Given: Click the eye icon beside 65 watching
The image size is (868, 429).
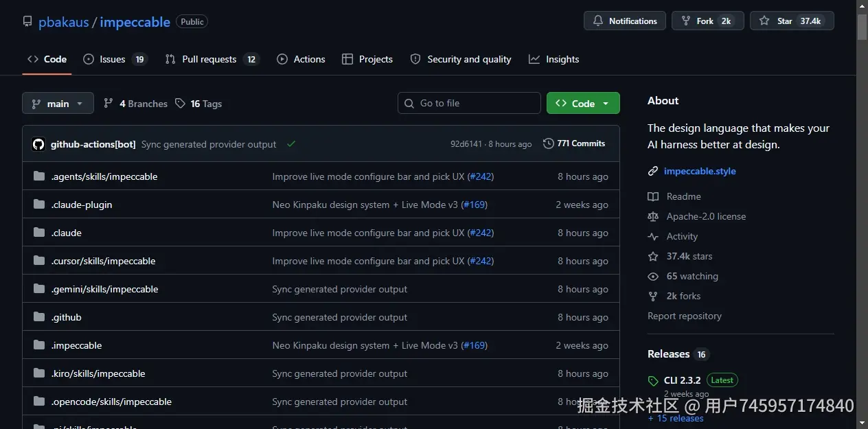Looking at the screenshot, I should (653, 276).
